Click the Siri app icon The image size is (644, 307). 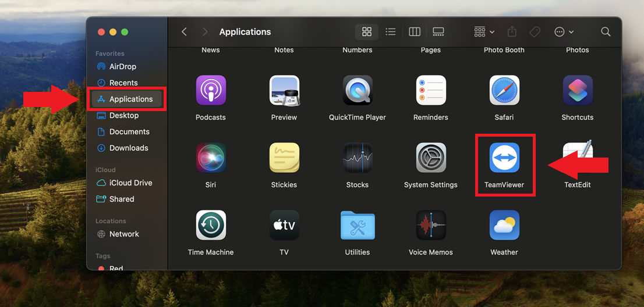(x=211, y=158)
